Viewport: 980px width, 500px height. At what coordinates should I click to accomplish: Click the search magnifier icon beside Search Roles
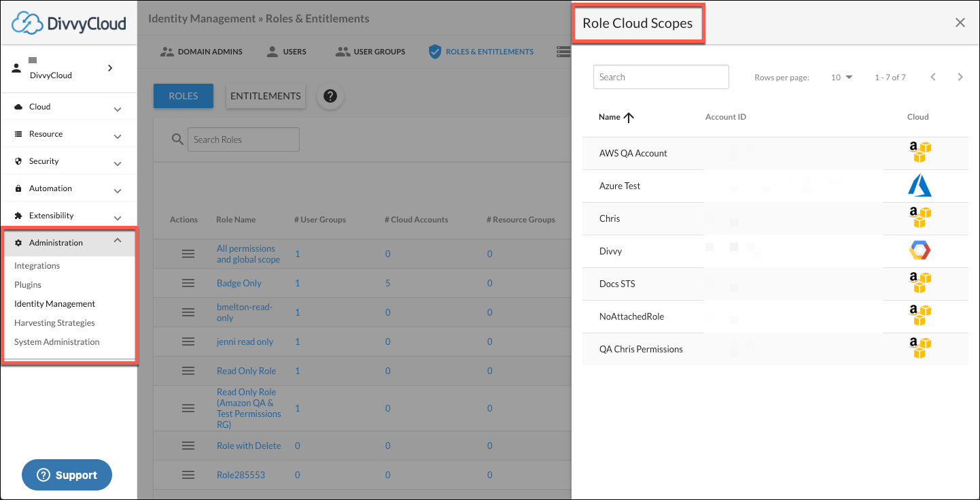pyautogui.click(x=177, y=139)
